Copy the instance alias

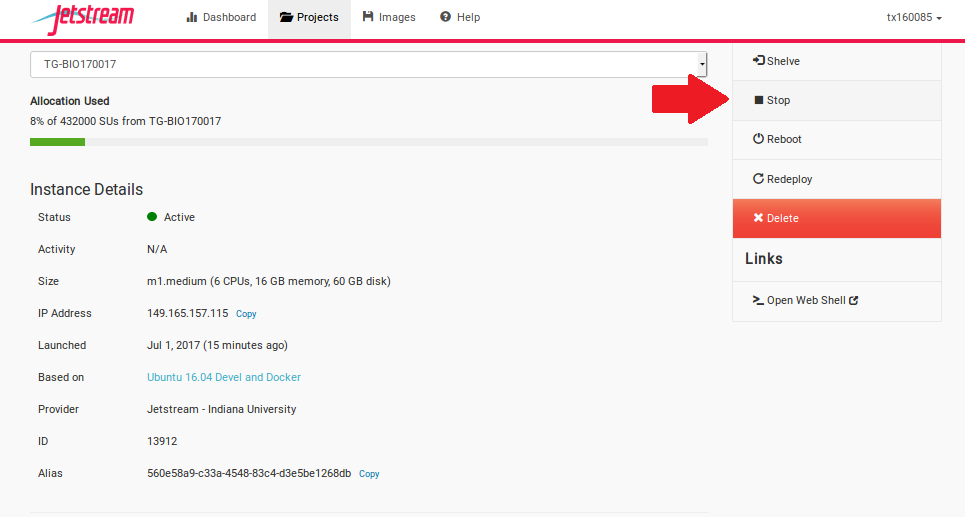(x=369, y=474)
